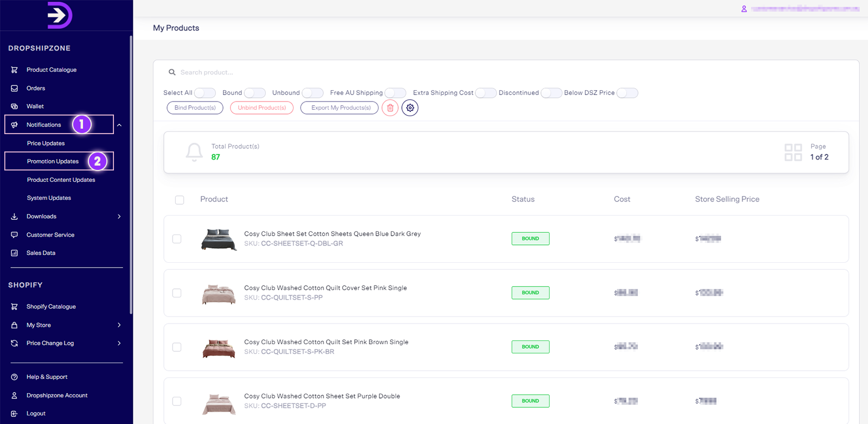Enable the Free AU Shipping switch

click(395, 93)
